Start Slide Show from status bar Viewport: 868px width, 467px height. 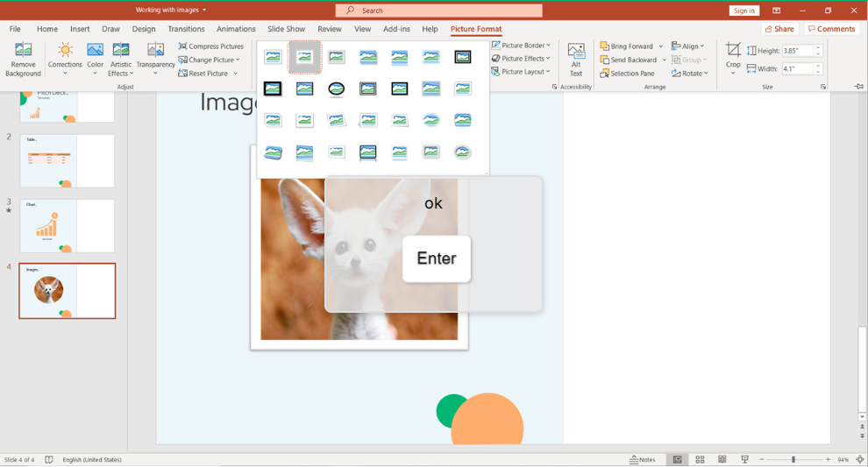click(745, 460)
